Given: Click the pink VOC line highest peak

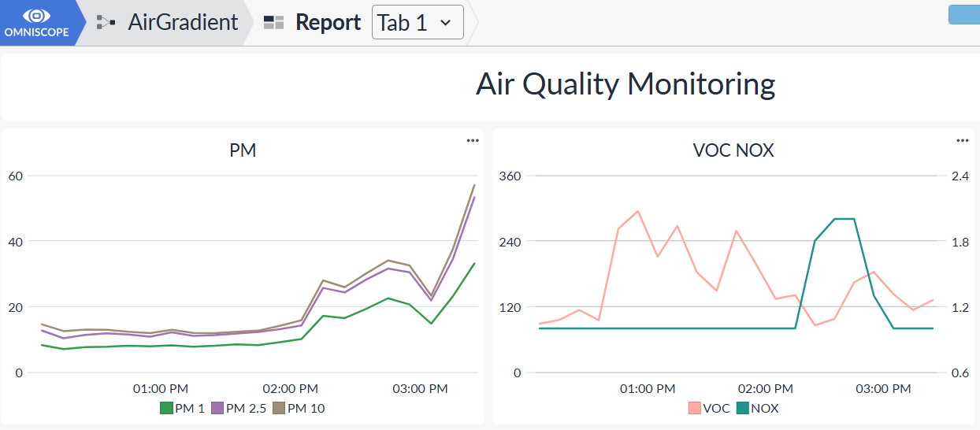Looking at the screenshot, I should [x=637, y=211].
